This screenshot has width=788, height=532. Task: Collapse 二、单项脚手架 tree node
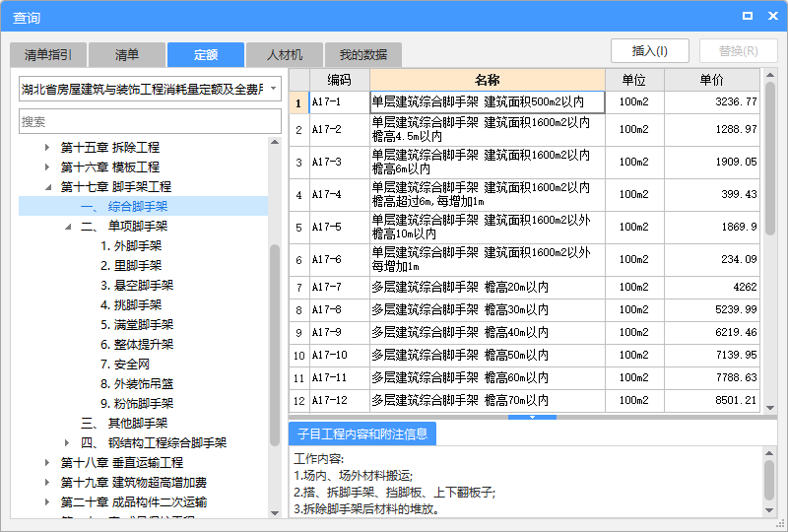click(68, 227)
